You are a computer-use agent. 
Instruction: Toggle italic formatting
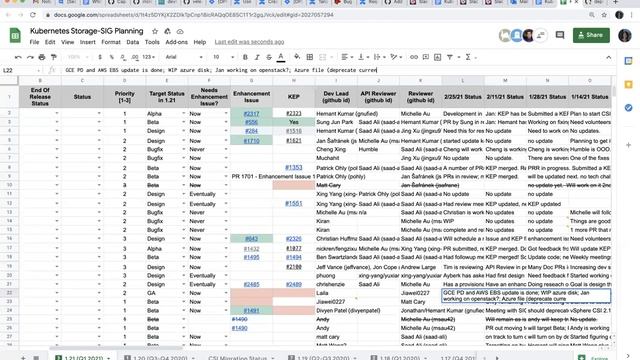pos(257,57)
